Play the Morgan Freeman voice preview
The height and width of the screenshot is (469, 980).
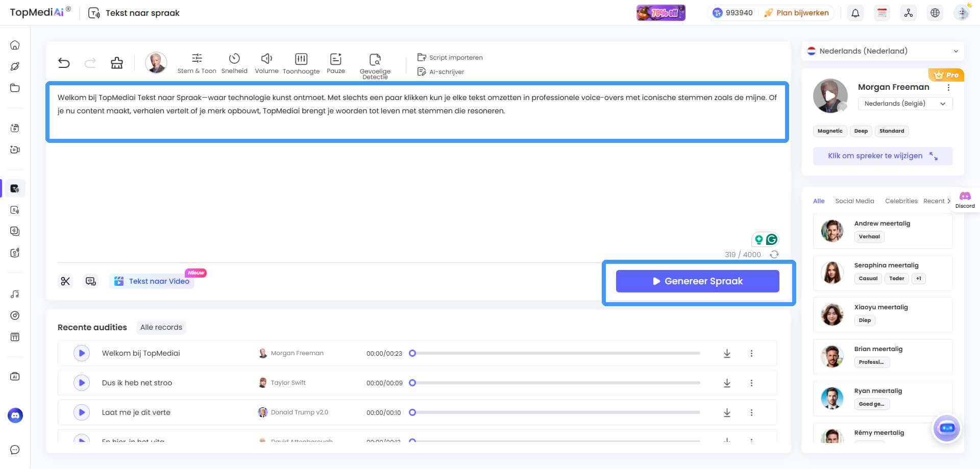[x=830, y=95]
